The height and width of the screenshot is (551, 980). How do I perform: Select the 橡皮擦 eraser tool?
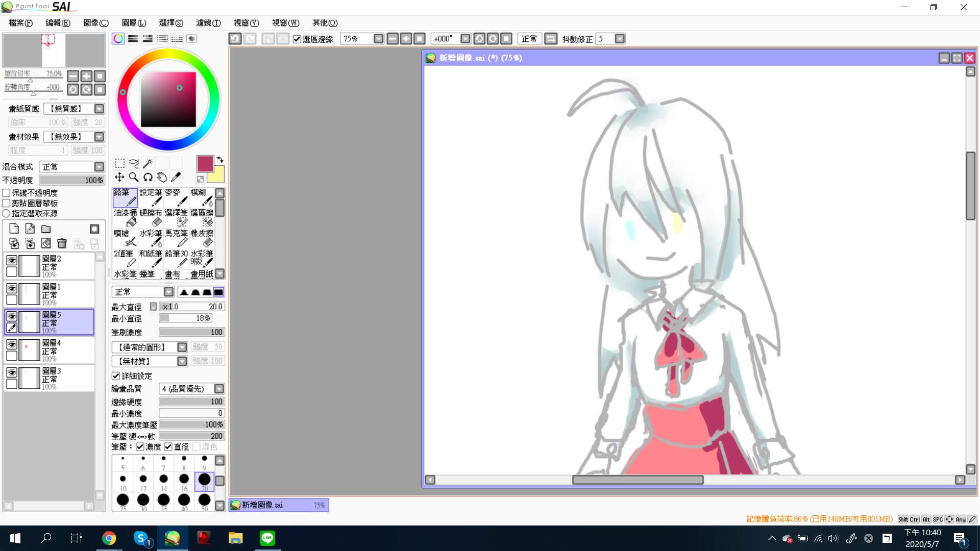[x=202, y=238]
